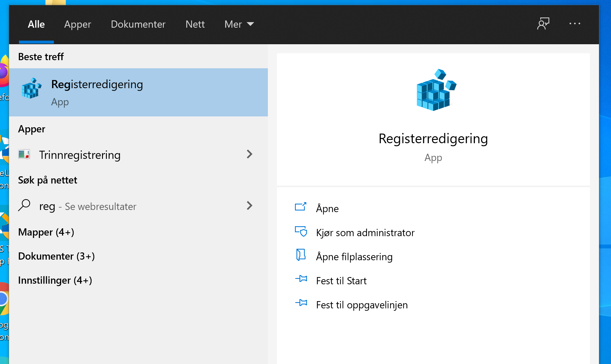Open the ellipsis options menu top right
Image resolution: width=611 pixels, height=364 pixels.
[575, 23]
